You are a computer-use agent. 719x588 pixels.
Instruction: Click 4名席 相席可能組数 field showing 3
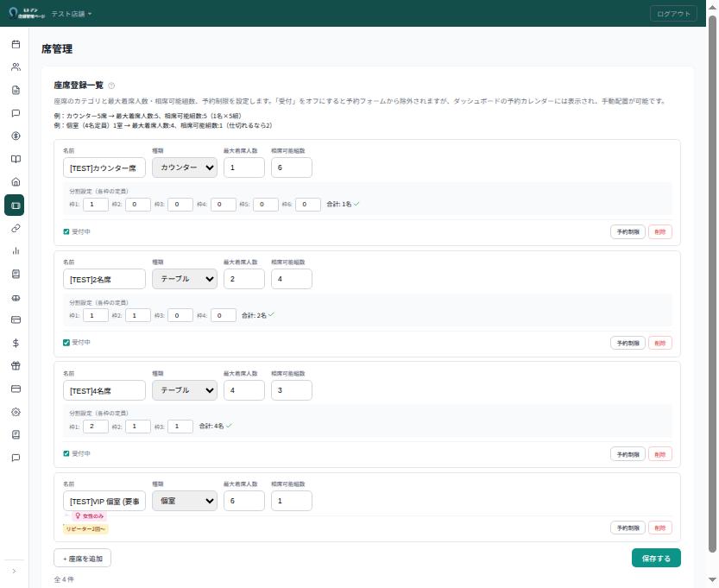pyautogui.click(x=292, y=390)
